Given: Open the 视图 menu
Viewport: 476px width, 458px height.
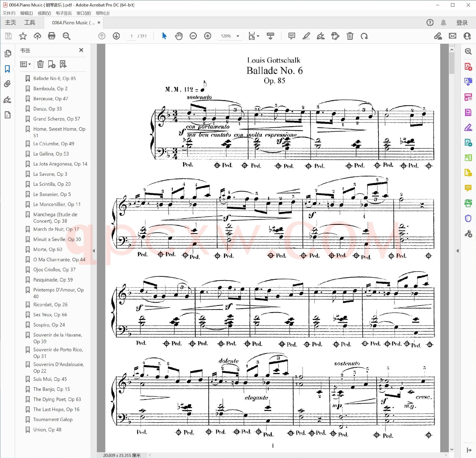Looking at the screenshot, I should [x=44, y=13].
